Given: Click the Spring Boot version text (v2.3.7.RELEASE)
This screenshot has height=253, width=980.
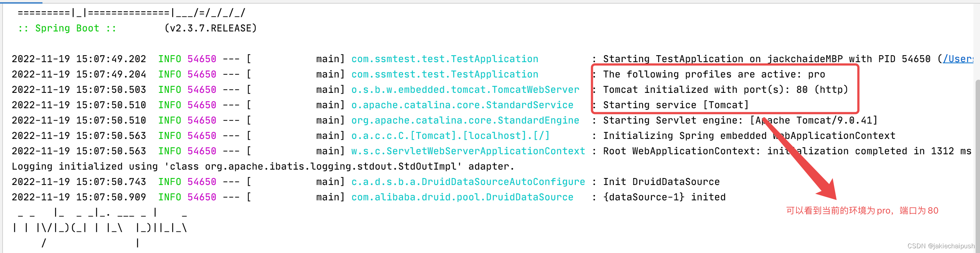Looking at the screenshot, I should (x=210, y=28).
